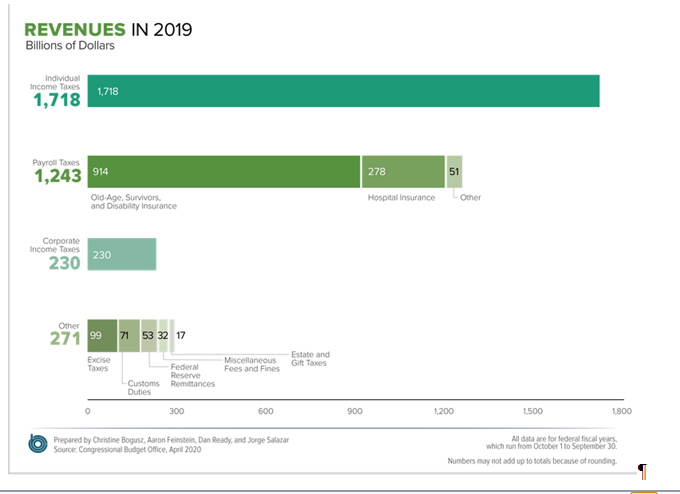
Task: Click the 600 axis tick label
Action: (x=265, y=411)
